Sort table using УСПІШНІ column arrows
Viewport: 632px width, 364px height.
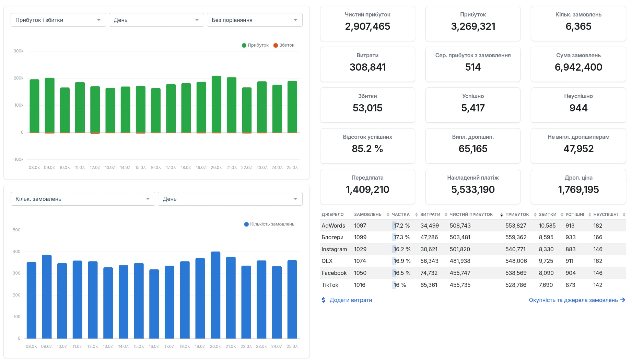click(x=589, y=215)
